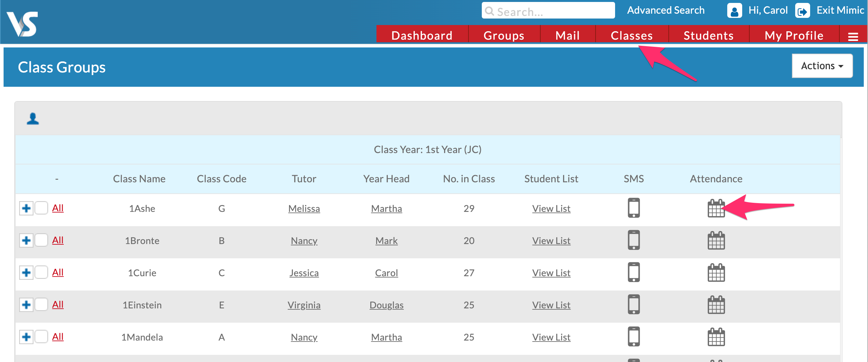Select All link in 1Ashe row
Viewport: 868px width, 362px height.
pyautogui.click(x=58, y=208)
